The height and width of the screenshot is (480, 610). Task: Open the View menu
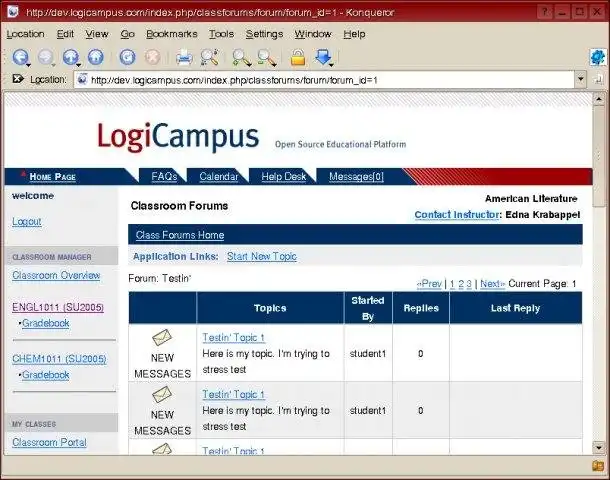pos(97,34)
